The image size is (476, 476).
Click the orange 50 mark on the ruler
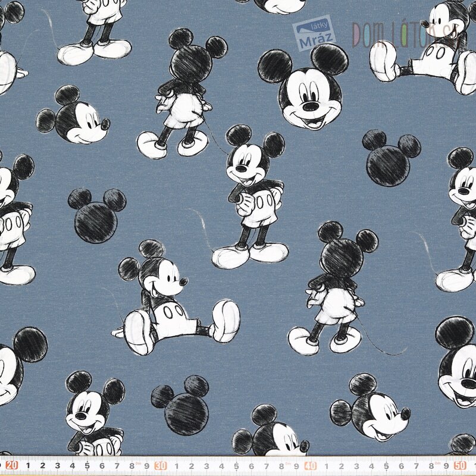[x=459, y=465]
